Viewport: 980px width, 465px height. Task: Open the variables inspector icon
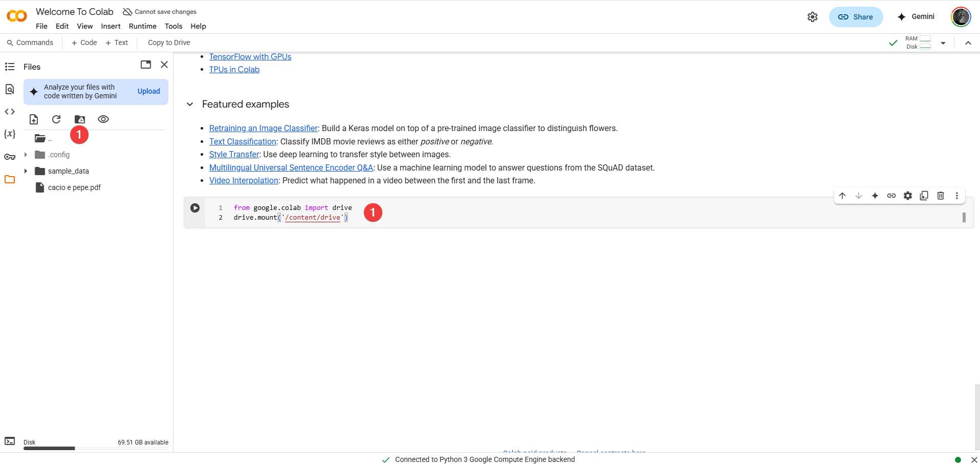(x=10, y=134)
